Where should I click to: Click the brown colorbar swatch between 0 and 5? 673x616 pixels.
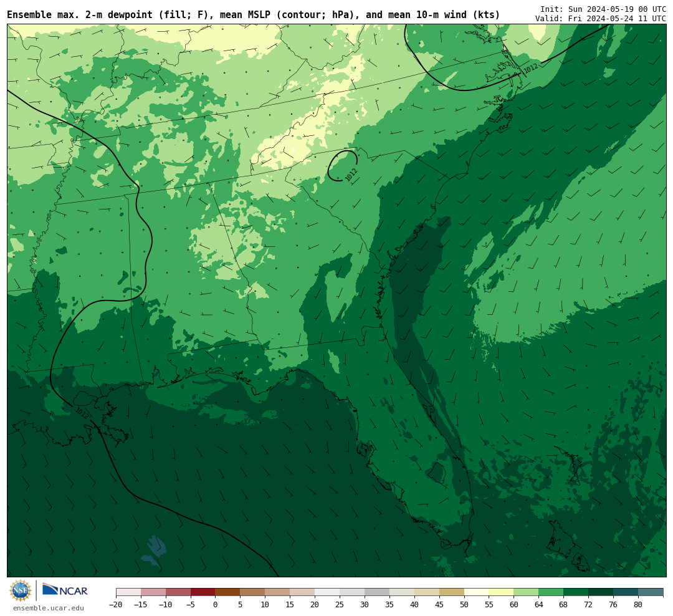(227, 592)
